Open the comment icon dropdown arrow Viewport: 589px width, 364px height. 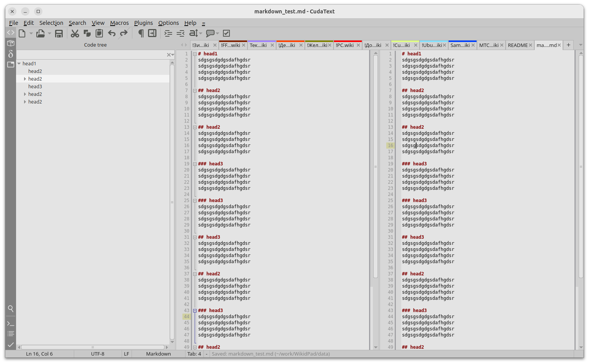click(217, 34)
